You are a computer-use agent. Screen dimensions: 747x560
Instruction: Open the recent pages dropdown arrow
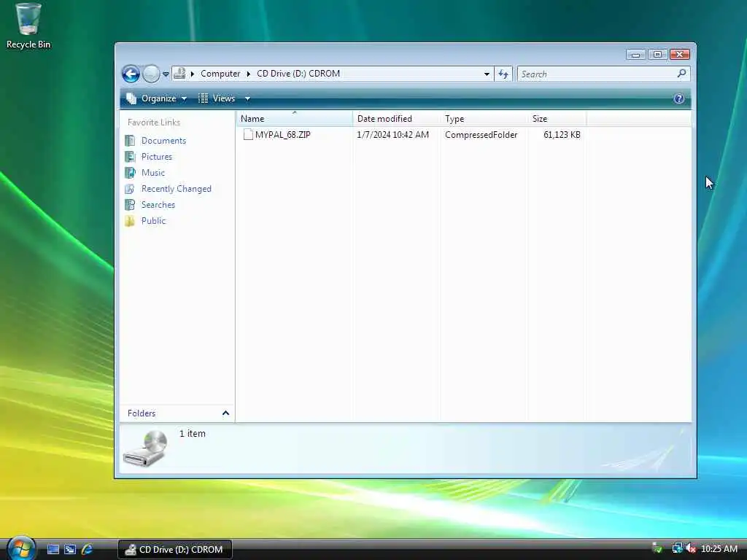(166, 74)
